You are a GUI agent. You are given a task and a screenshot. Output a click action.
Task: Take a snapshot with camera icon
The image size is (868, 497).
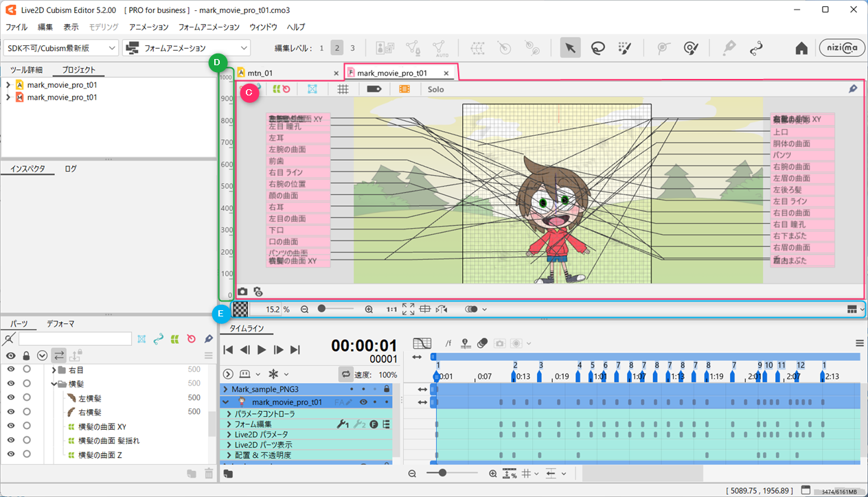click(x=242, y=292)
